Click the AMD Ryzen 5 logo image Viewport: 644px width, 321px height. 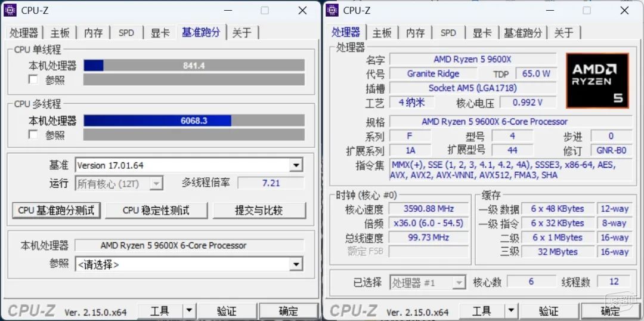click(597, 81)
